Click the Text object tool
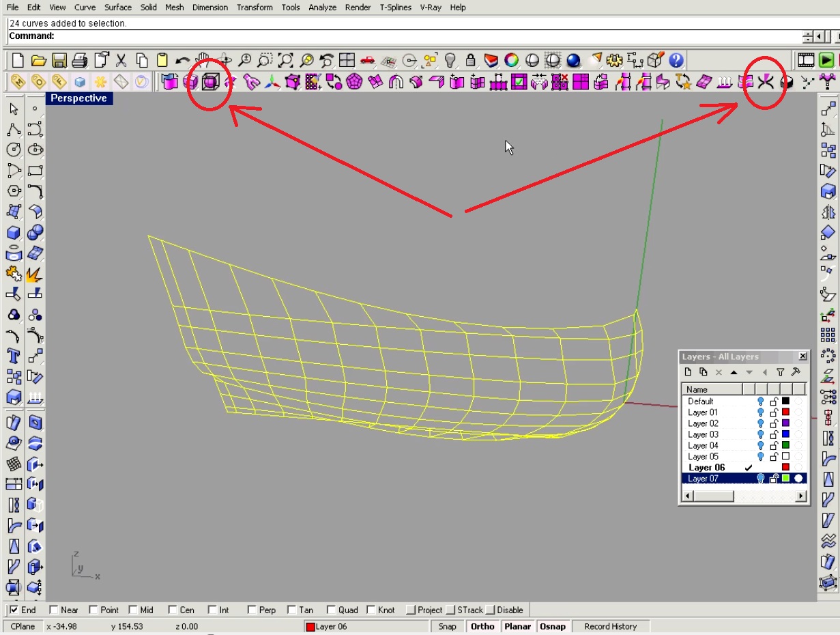Viewport: 840px width, 635px height. tap(14, 356)
